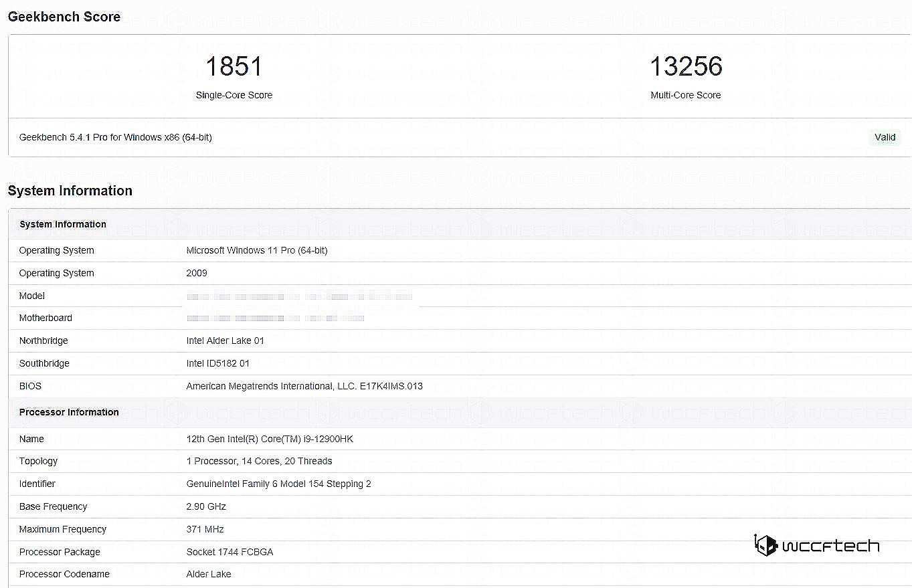This screenshot has width=912, height=588.
Task: Click the blurred Motherboard field value
Action: (x=274, y=318)
